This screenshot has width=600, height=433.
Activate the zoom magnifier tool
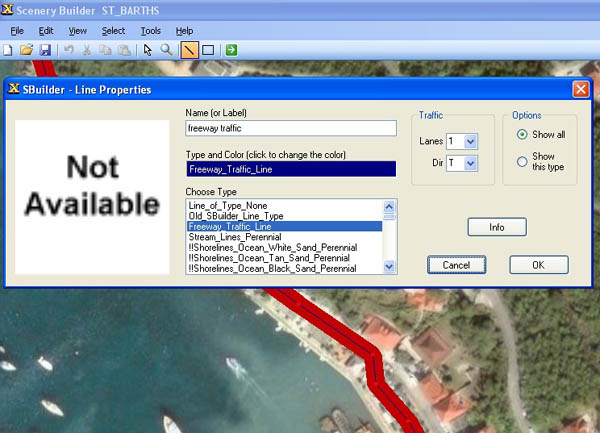[x=166, y=50]
